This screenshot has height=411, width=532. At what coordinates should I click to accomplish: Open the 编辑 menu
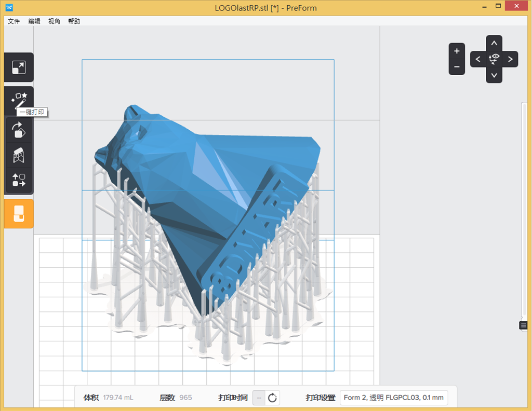[34, 21]
